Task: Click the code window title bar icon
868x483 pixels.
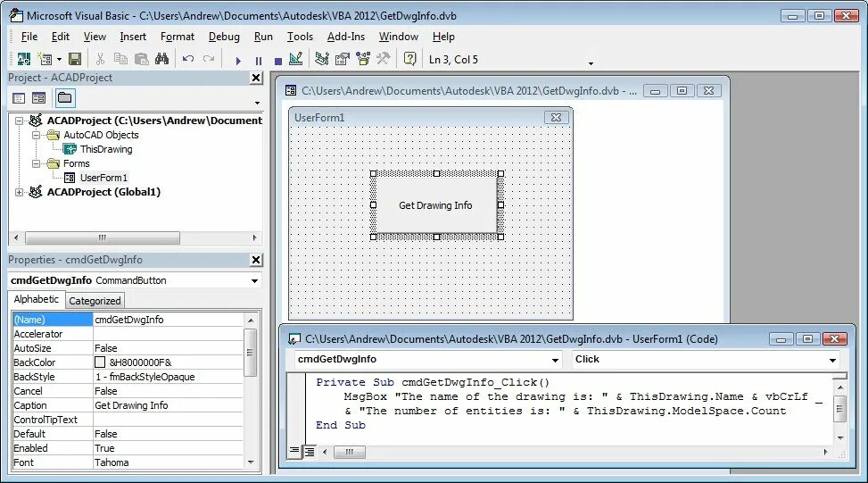Action: tap(294, 339)
